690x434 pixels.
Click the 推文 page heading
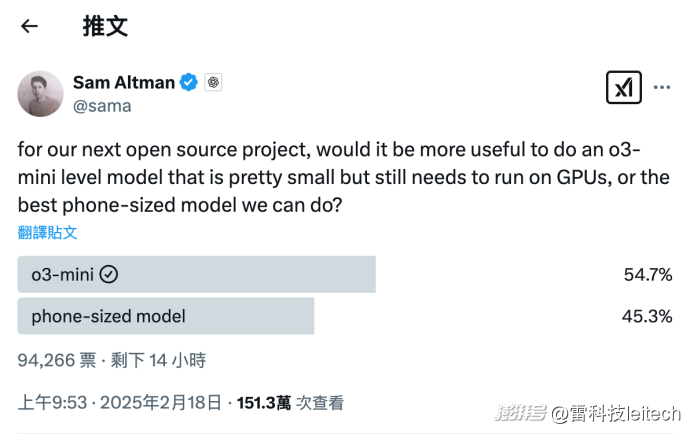tap(105, 26)
